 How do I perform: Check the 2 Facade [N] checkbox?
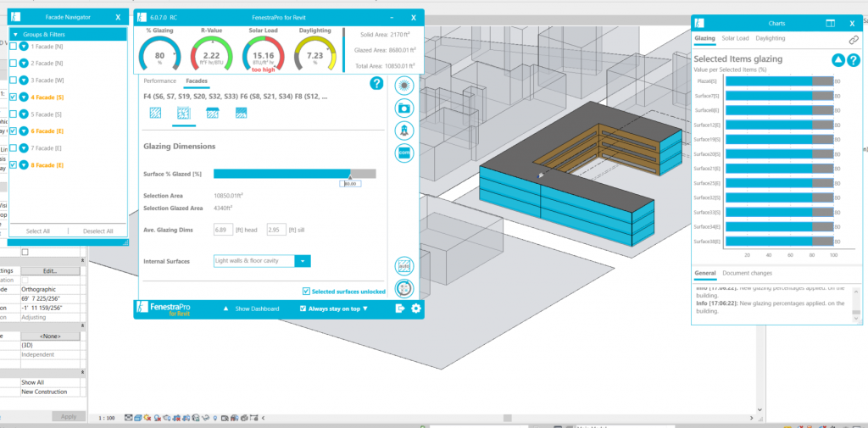click(x=13, y=63)
